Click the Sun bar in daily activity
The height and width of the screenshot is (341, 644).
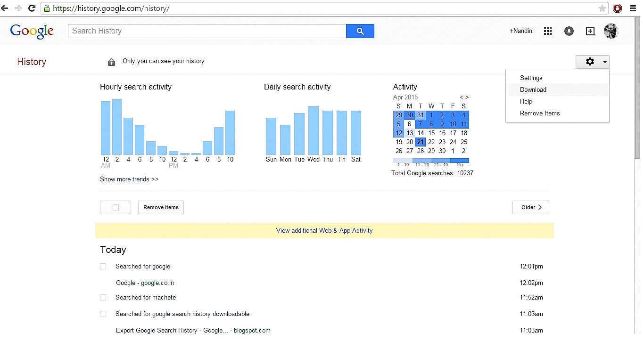click(271, 136)
